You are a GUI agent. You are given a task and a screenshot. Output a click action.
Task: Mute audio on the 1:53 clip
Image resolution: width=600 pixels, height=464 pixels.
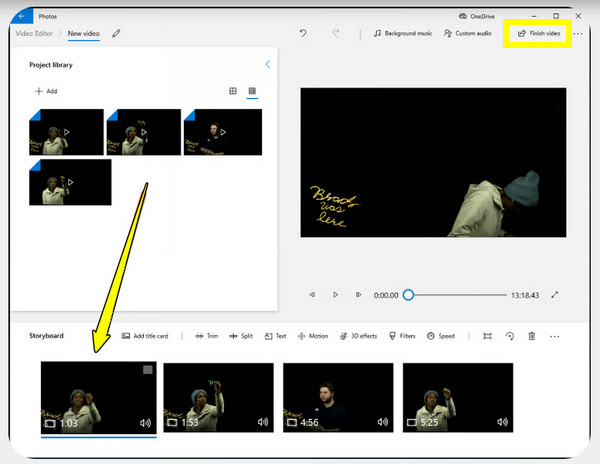tap(264, 422)
